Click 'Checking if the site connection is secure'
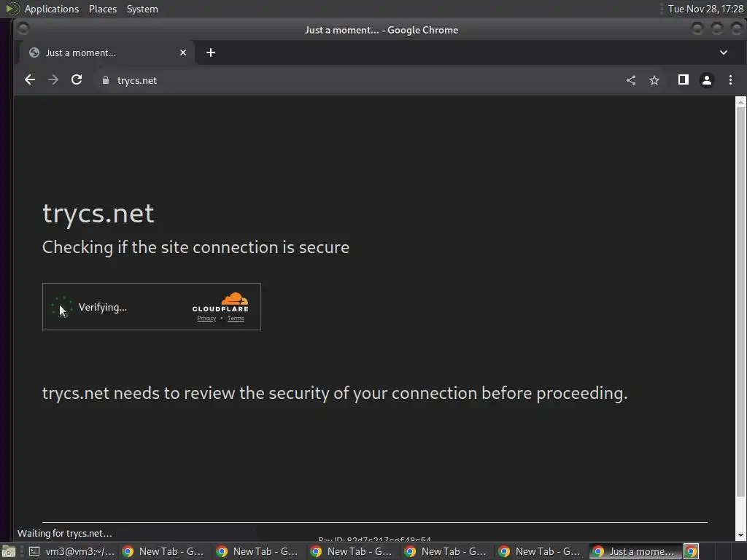Image resolution: width=747 pixels, height=560 pixels. [196, 247]
